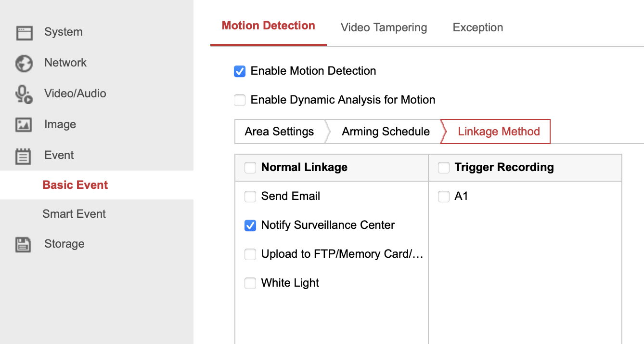Click the Storage floppy disk icon

(x=23, y=244)
